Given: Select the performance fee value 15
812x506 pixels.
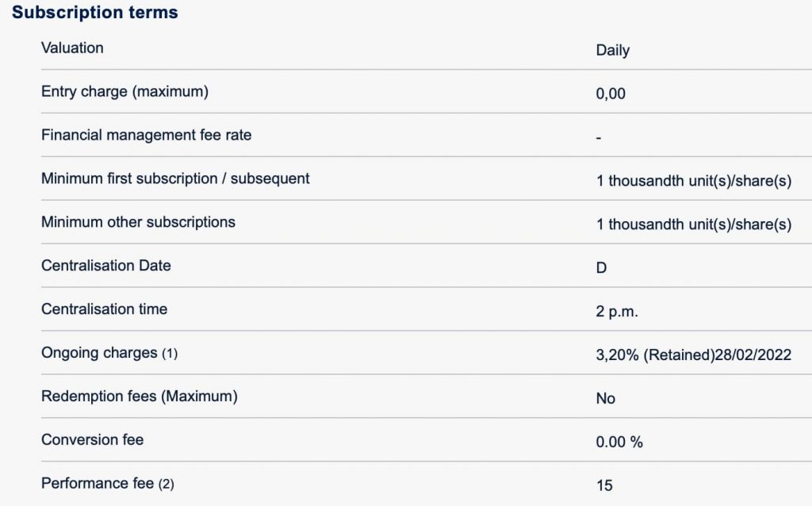Looking at the screenshot, I should [x=604, y=485].
